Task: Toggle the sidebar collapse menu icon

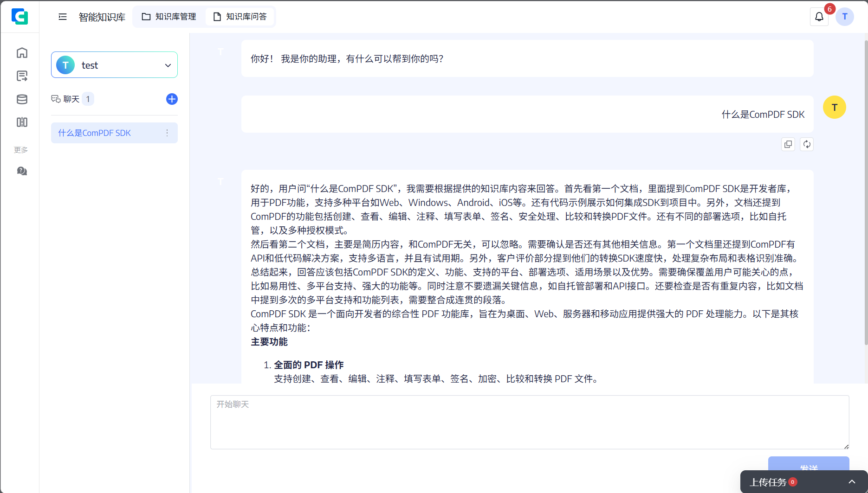Action: coord(63,17)
